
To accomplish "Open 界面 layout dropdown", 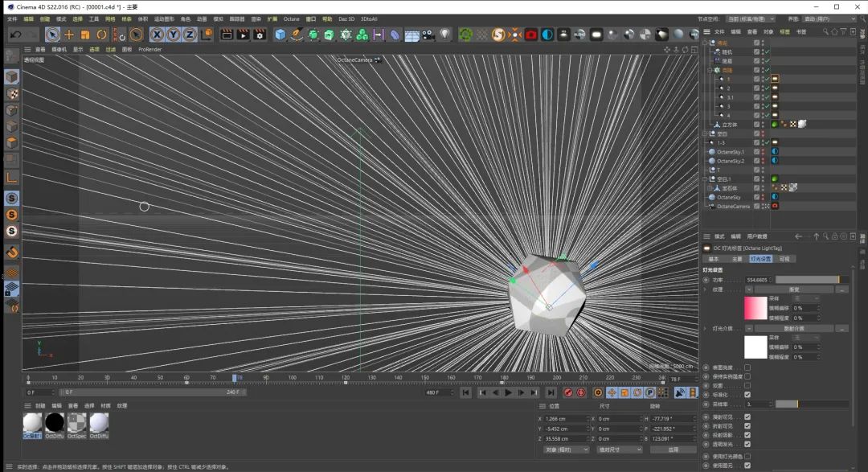I will pyautogui.click(x=829, y=18).
